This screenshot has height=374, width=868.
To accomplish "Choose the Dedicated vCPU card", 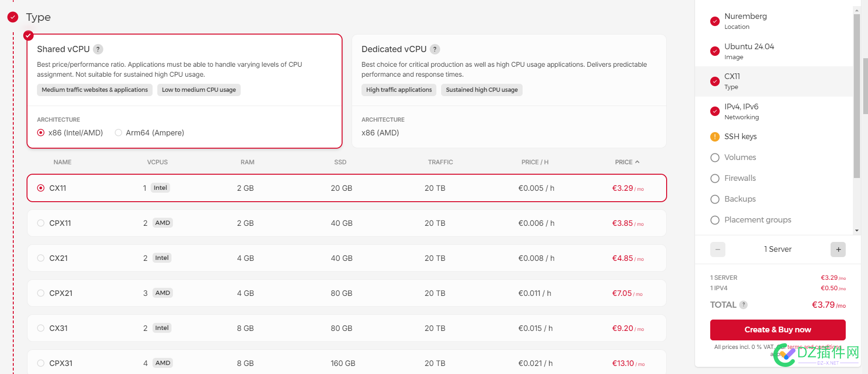I will (509, 91).
